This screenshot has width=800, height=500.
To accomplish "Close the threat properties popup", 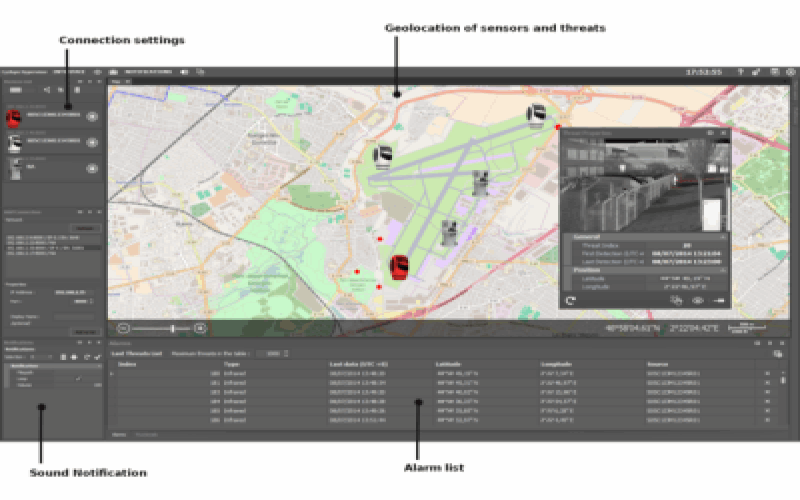I will 723,133.
